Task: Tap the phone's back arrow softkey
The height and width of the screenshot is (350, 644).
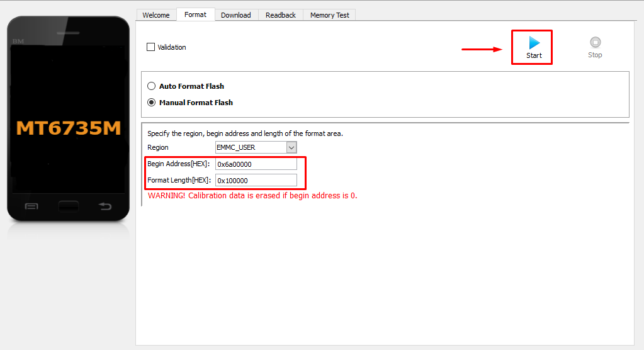Action: 105,206
